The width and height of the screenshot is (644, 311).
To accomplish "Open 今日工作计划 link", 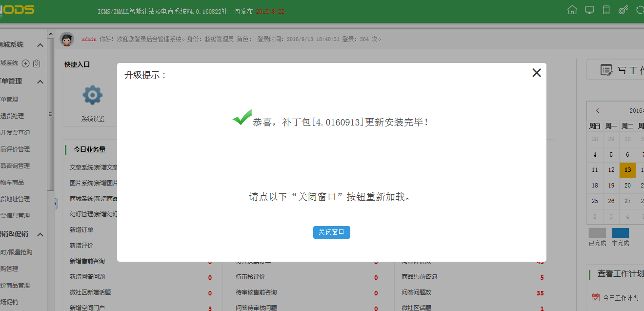I will (x=620, y=298).
